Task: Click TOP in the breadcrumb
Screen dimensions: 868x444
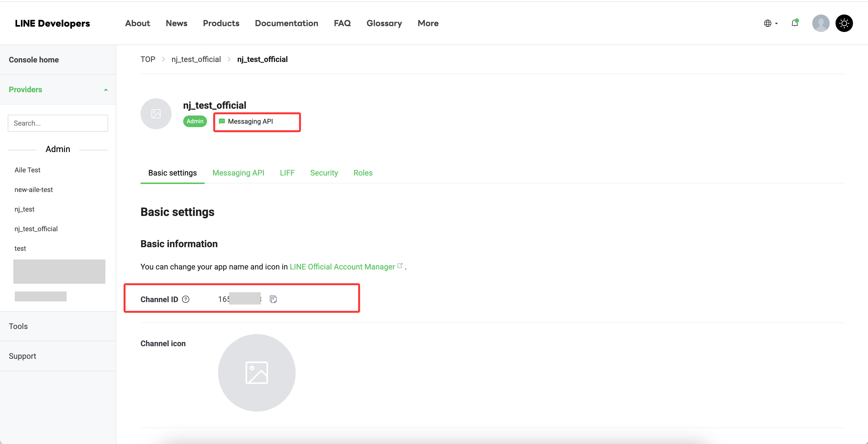Action: point(148,59)
